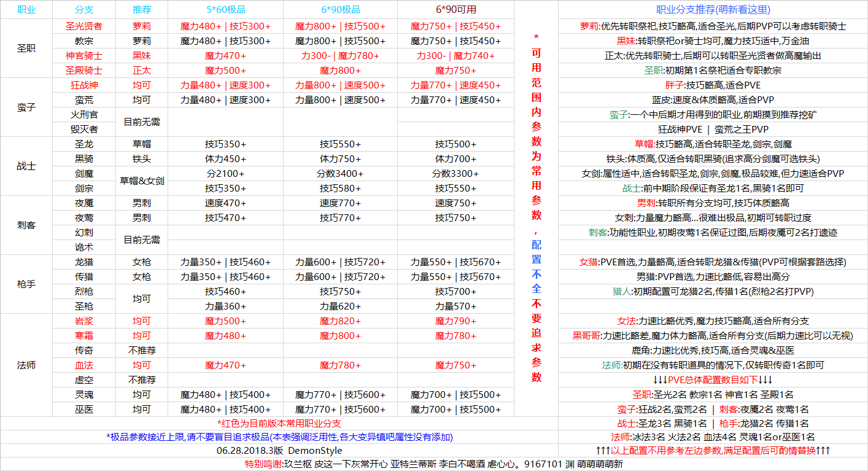The height and width of the screenshot is (471, 868).
Task: Click the 推荐 column header
Action: click(141, 10)
